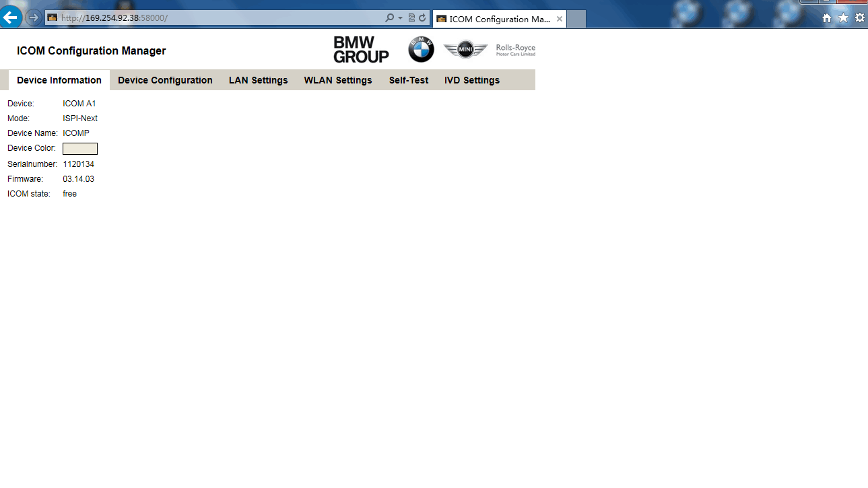Click the ICOM Configuration Manager heading

[92, 51]
